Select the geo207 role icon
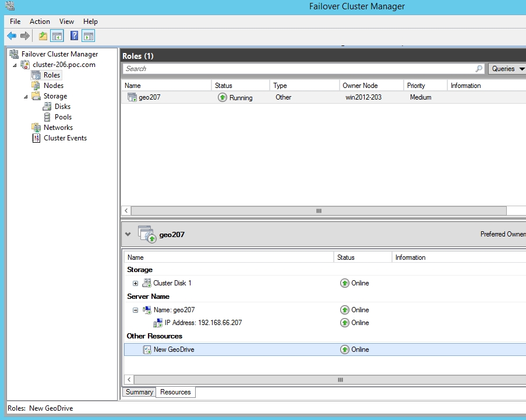The width and height of the screenshot is (526, 420). (x=132, y=97)
